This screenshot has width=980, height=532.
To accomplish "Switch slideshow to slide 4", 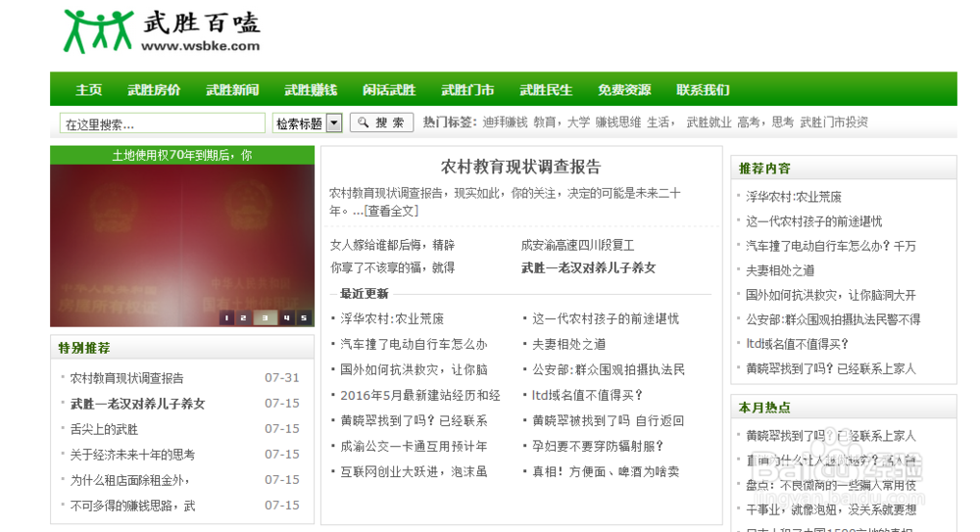I will [286, 317].
